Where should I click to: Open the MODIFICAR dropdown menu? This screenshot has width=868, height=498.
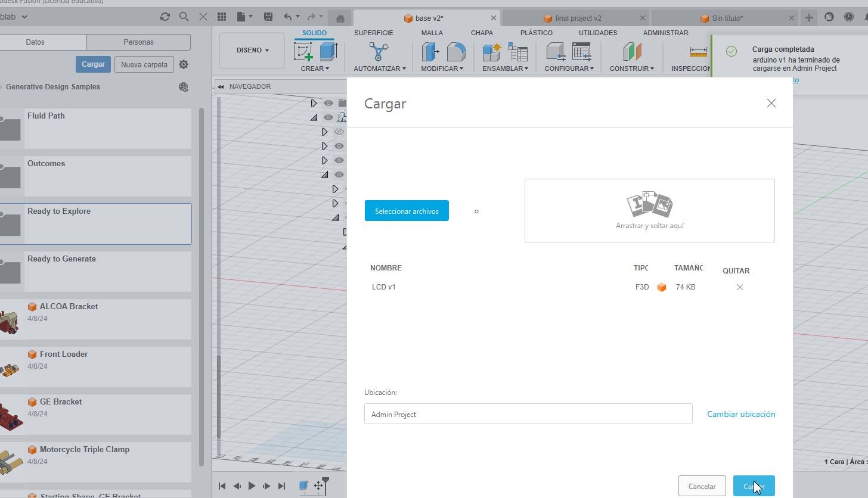coord(442,69)
